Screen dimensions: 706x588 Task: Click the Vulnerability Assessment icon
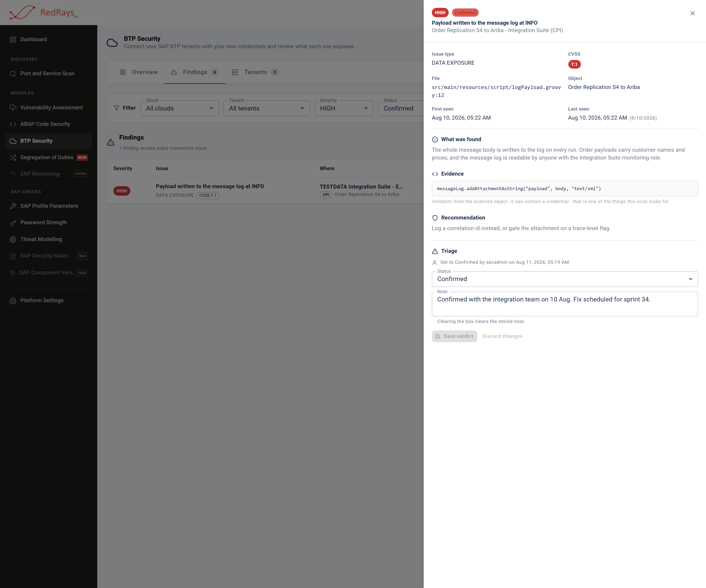tap(13, 108)
